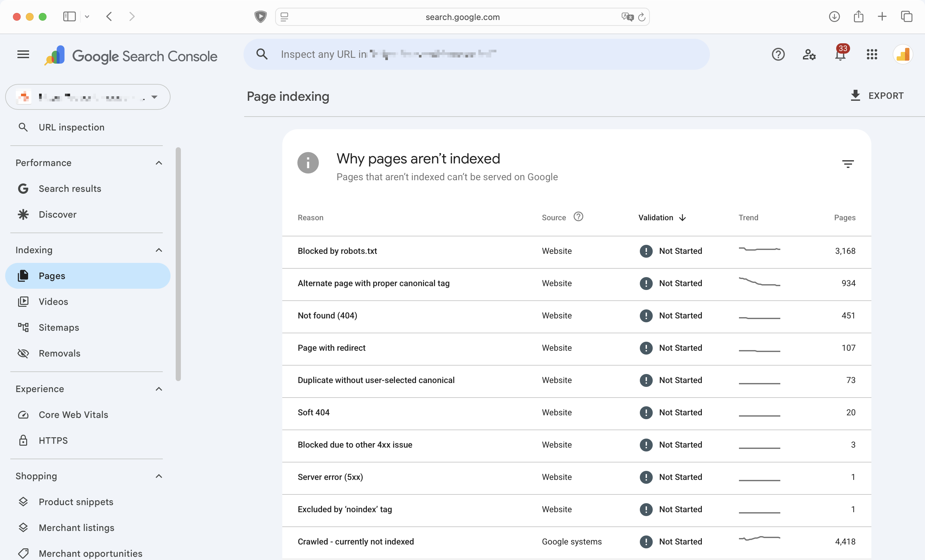Open Merchant listings report

[88, 528]
